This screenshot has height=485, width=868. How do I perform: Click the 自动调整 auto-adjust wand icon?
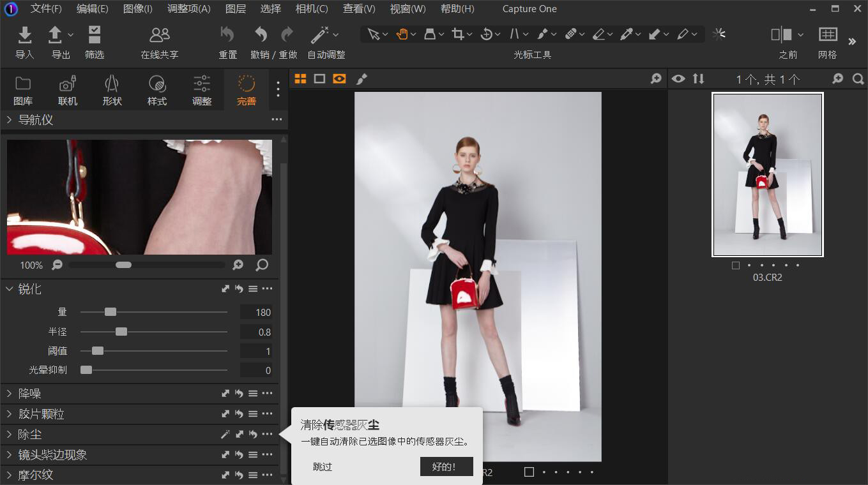click(319, 34)
